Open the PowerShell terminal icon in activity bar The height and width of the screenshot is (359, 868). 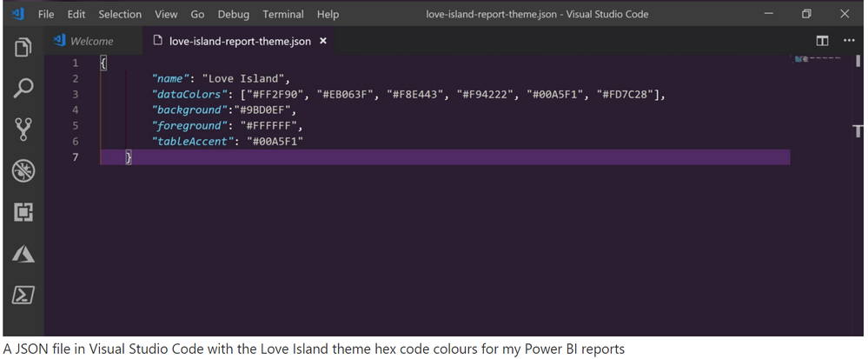23,295
